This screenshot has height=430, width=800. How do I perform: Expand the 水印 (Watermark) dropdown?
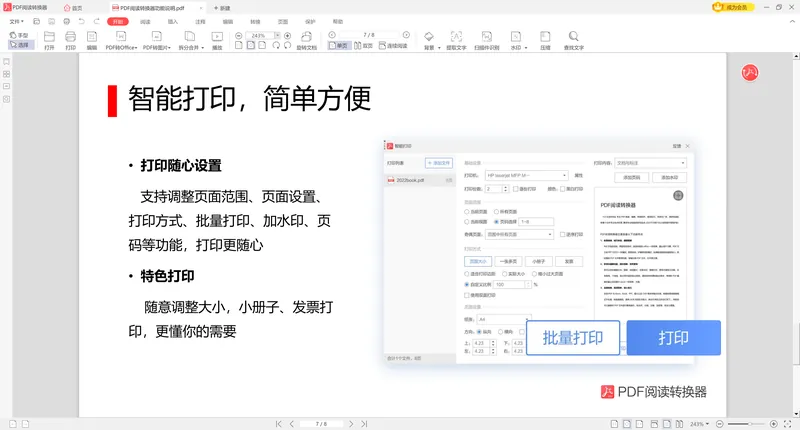[526, 48]
